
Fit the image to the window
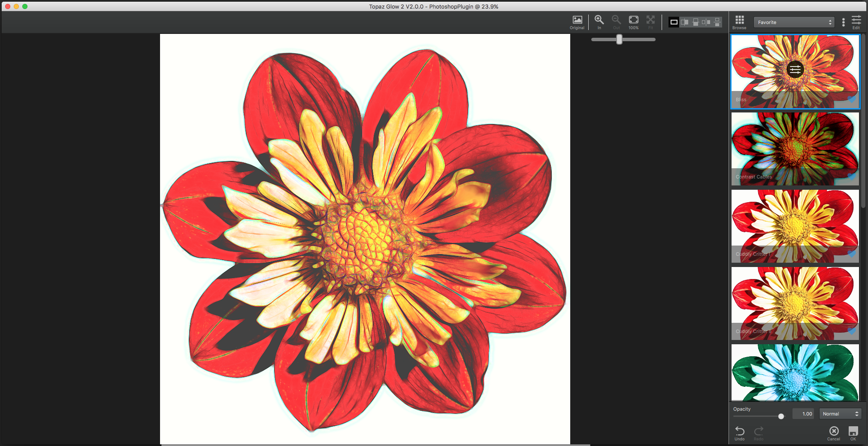point(650,22)
